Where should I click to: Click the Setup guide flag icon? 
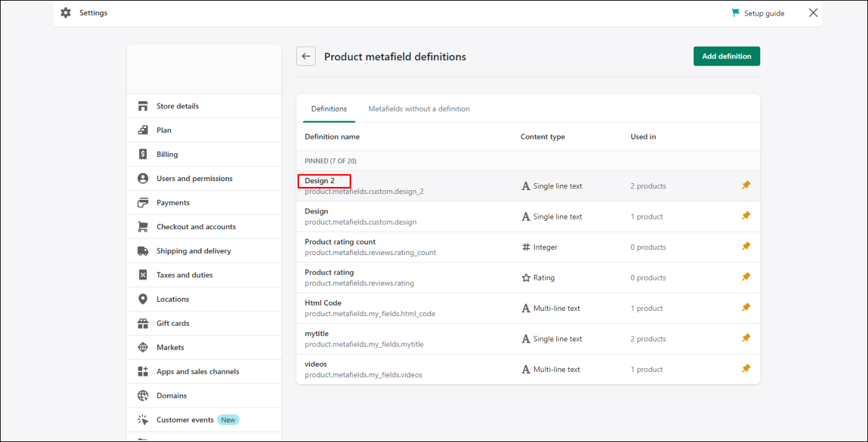click(735, 13)
